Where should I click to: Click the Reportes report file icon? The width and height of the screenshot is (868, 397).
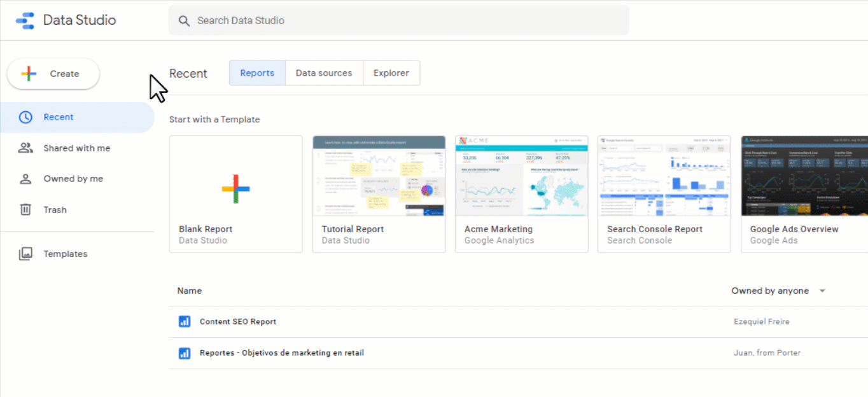(185, 353)
